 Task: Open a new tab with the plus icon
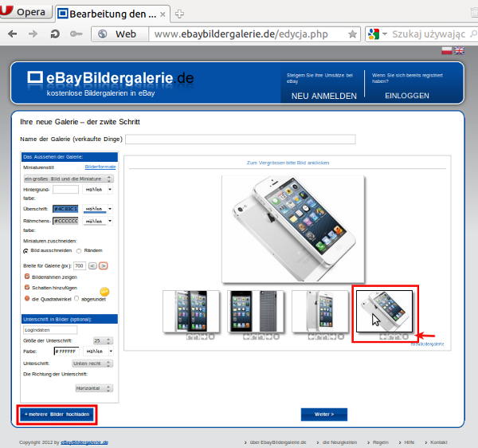(179, 14)
